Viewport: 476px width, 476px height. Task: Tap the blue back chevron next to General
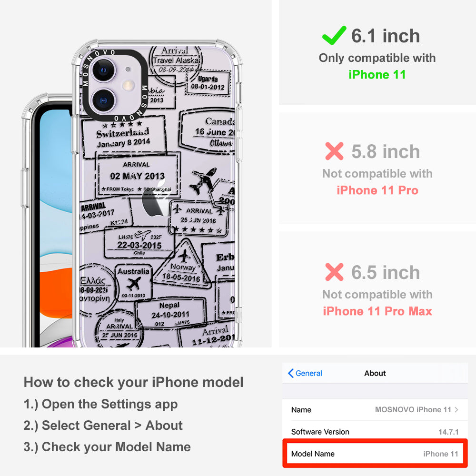click(x=290, y=373)
